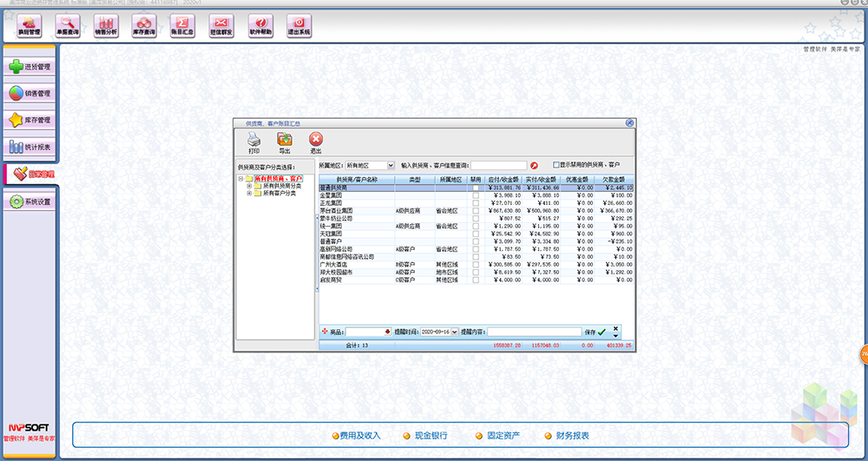Click the 打印 print icon in dialog

(254, 143)
